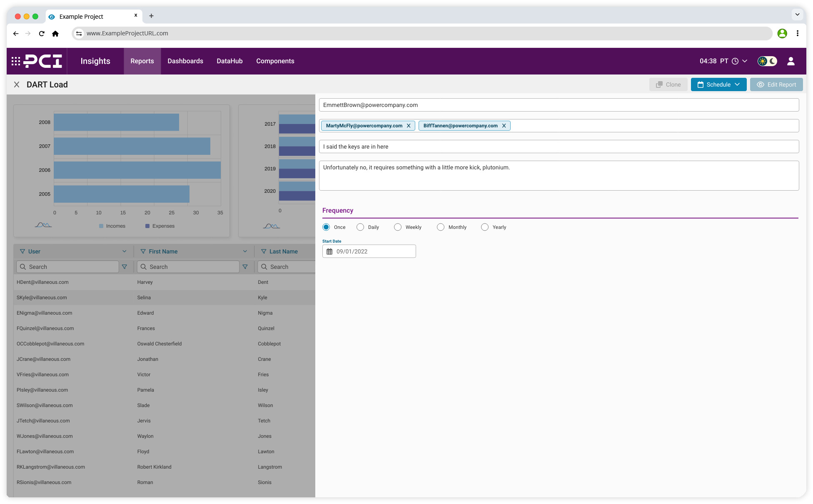Click the user profile icon

point(791,61)
